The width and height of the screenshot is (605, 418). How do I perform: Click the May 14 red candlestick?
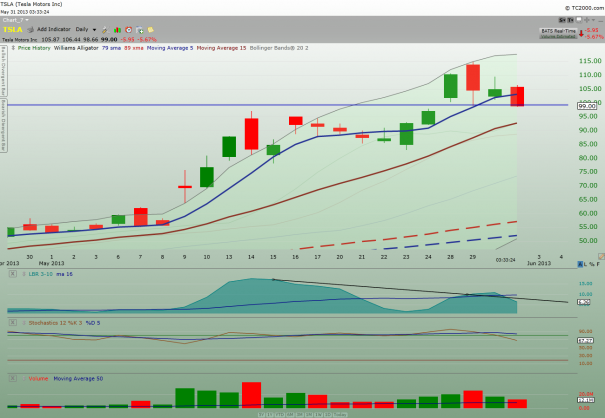click(x=251, y=134)
